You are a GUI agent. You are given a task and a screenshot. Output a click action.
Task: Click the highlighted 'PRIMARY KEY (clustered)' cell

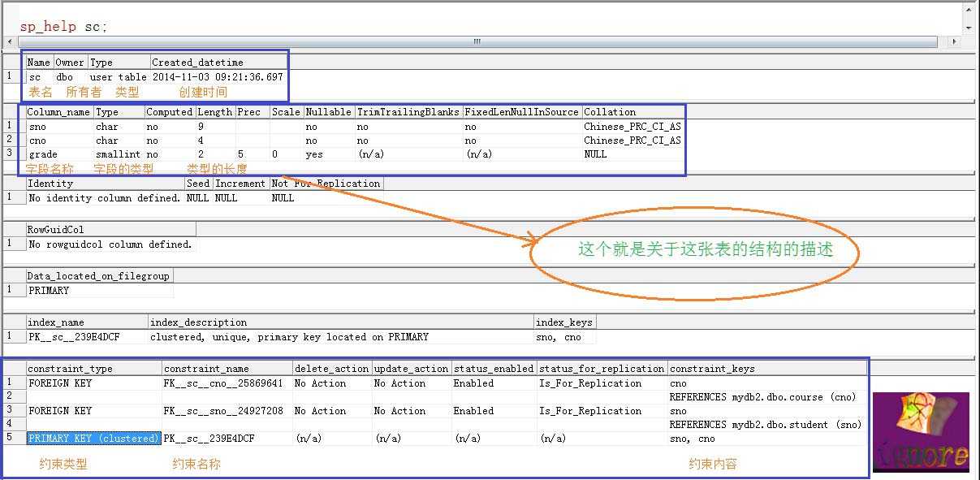tap(94, 439)
